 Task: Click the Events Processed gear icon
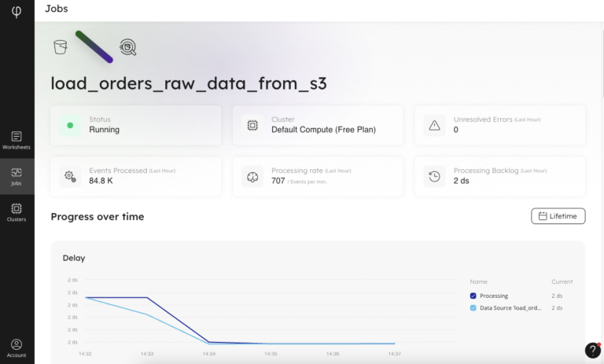pyautogui.click(x=70, y=177)
